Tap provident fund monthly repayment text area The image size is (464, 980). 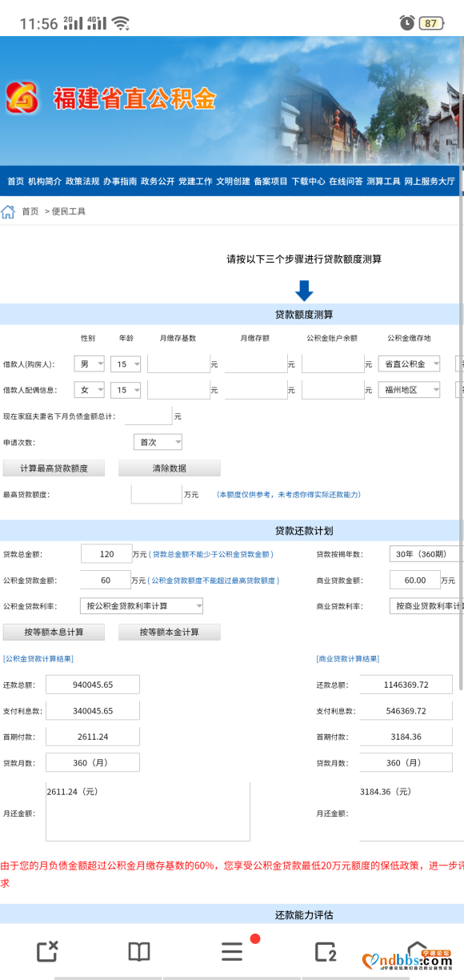pos(148,812)
